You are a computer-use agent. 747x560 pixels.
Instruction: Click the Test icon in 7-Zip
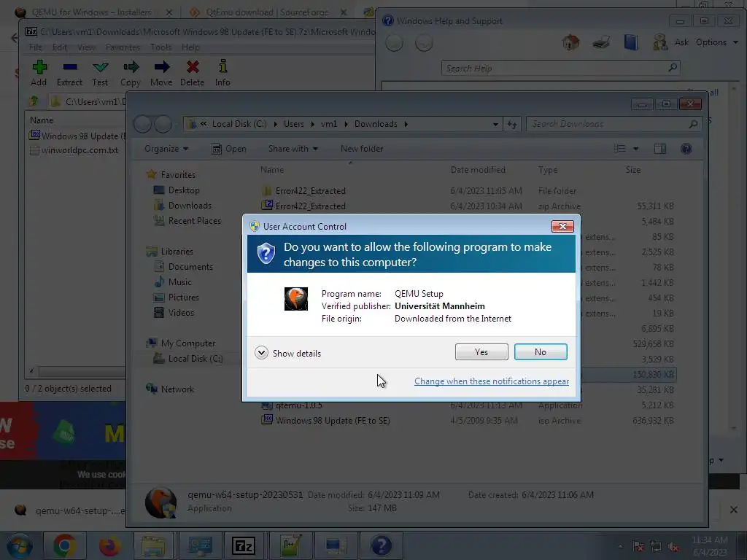pyautogui.click(x=100, y=73)
